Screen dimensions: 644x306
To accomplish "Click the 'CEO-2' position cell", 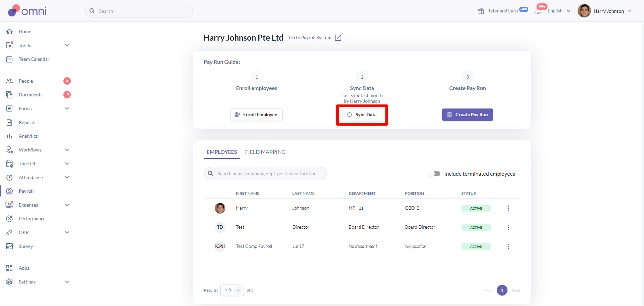I will point(412,208).
